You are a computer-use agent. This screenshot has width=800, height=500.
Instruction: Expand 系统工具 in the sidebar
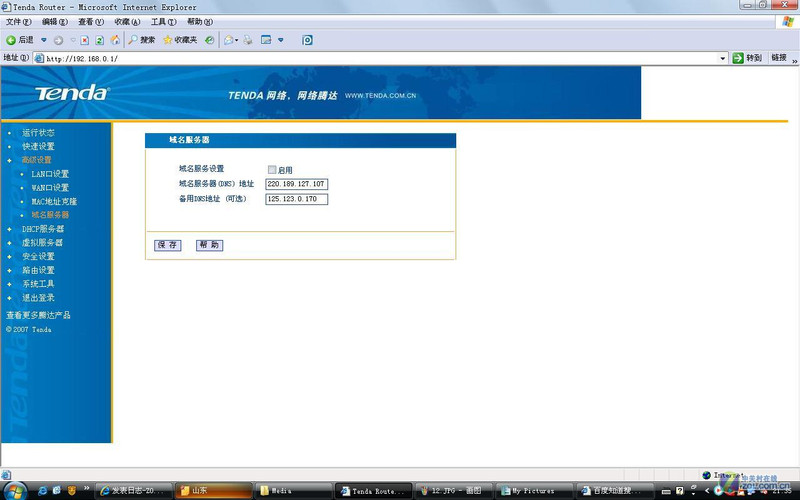point(38,284)
